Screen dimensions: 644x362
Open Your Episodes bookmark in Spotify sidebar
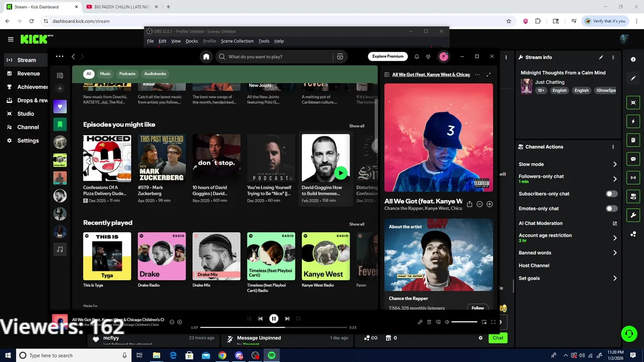click(x=60, y=124)
